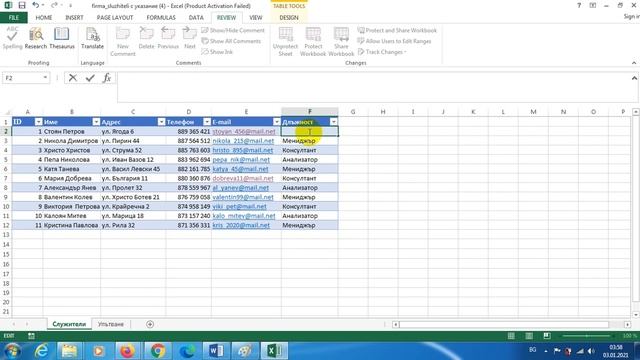Image resolution: width=640 pixels, height=360 pixels.
Task: Switch to the DATA tab
Action: (196, 18)
